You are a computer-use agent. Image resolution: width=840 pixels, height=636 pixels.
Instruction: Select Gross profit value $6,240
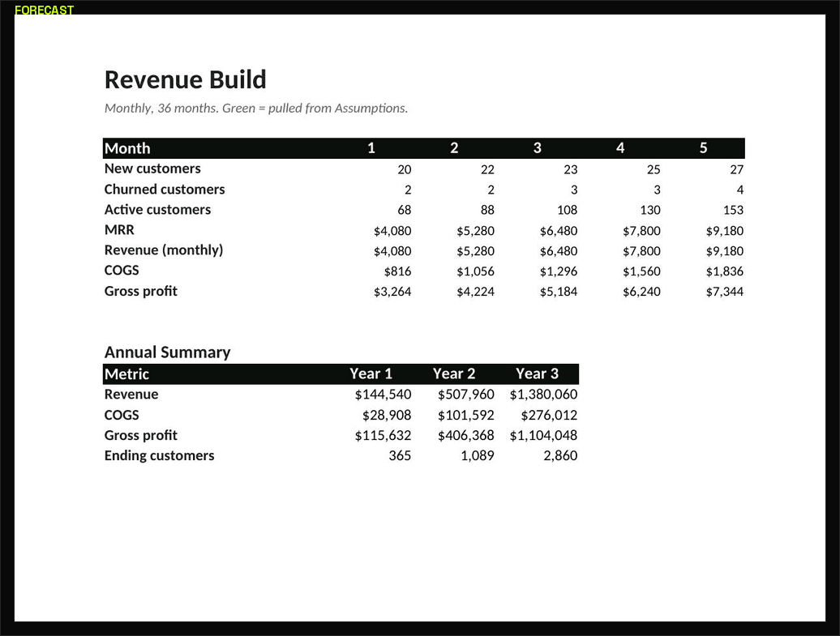click(x=642, y=292)
